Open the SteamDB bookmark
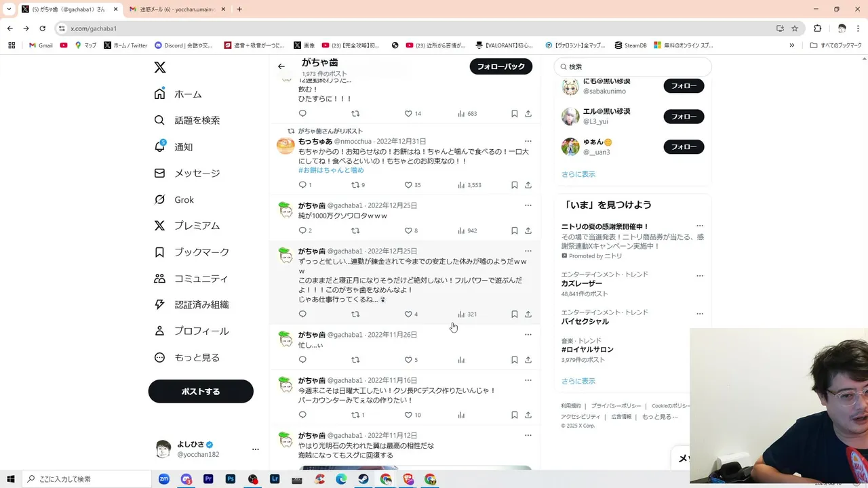The height and width of the screenshot is (488, 868). click(x=631, y=45)
